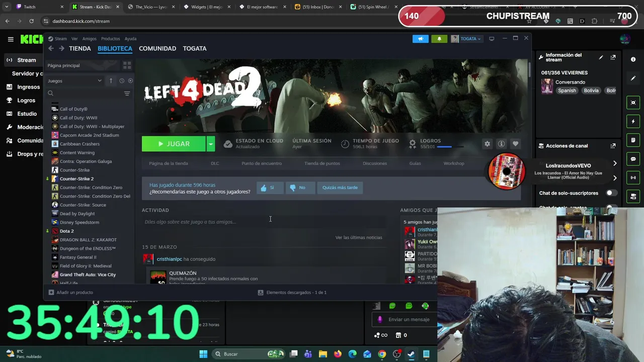Viewport: 644px width, 362px height.
Task: Click the thumbs-up Sí recommendation button
Action: click(x=270, y=188)
